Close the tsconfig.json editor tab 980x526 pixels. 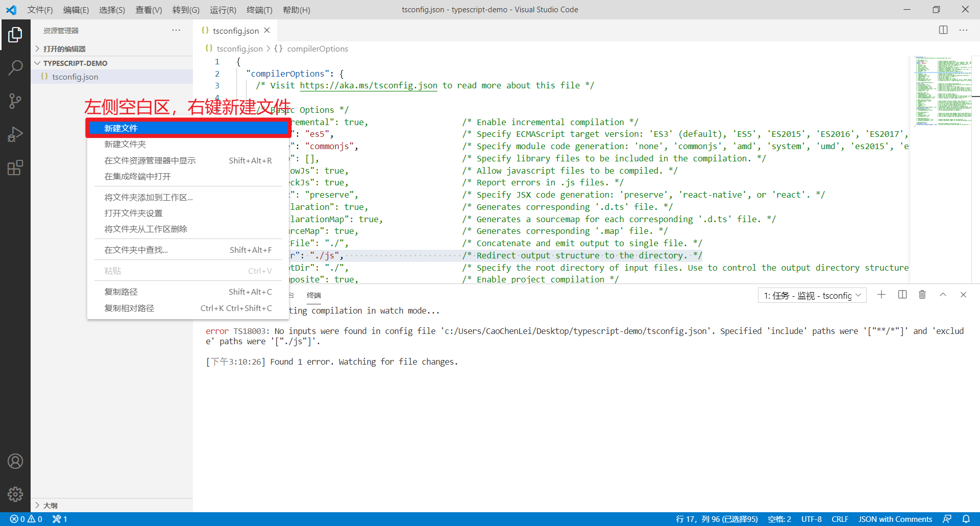[267, 31]
